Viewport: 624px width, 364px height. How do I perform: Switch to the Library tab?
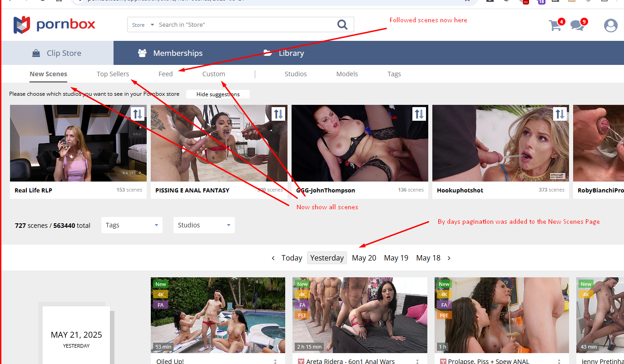click(284, 53)
